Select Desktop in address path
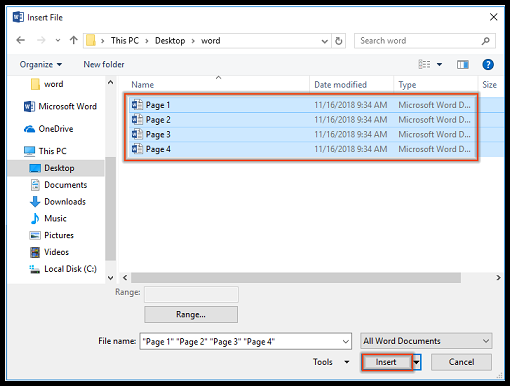 point(170,41)
